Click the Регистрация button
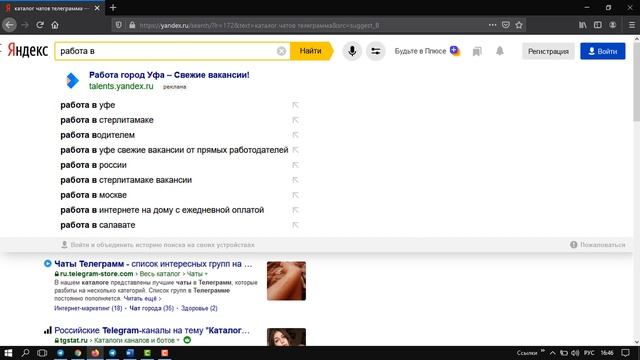640x360 pixels. (548, 51)
